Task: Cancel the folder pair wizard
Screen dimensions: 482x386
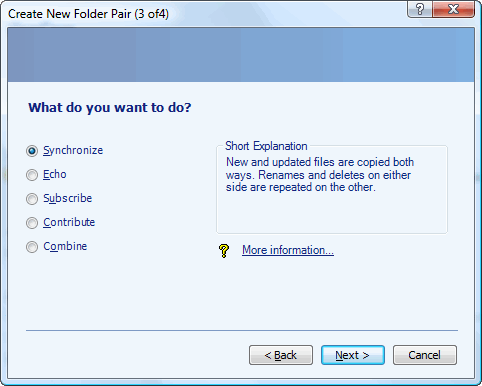Action: click(x=425, y=355)
